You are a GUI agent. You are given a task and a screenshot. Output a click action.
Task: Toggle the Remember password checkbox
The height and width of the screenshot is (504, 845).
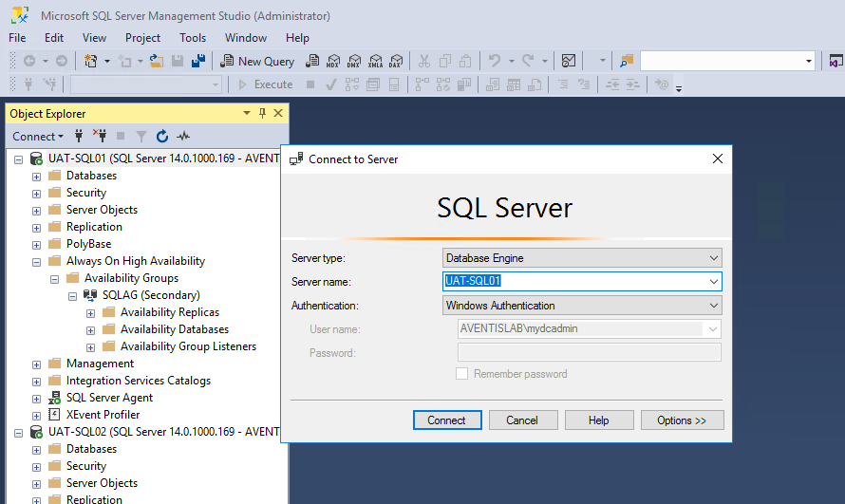coord(461,374)
